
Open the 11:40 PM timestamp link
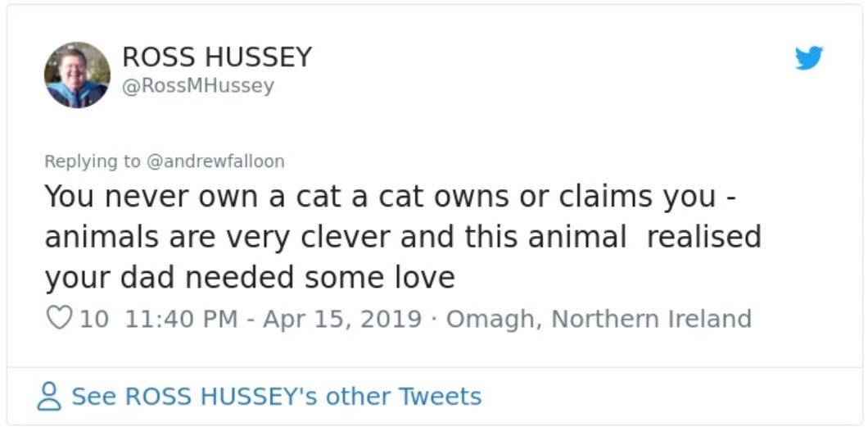click(181, 318)
